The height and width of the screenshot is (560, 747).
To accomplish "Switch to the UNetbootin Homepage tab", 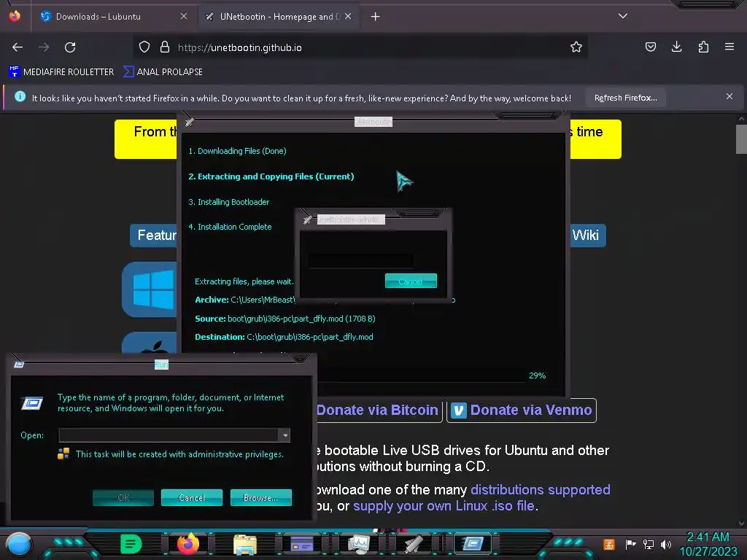I will click(278, 17).
